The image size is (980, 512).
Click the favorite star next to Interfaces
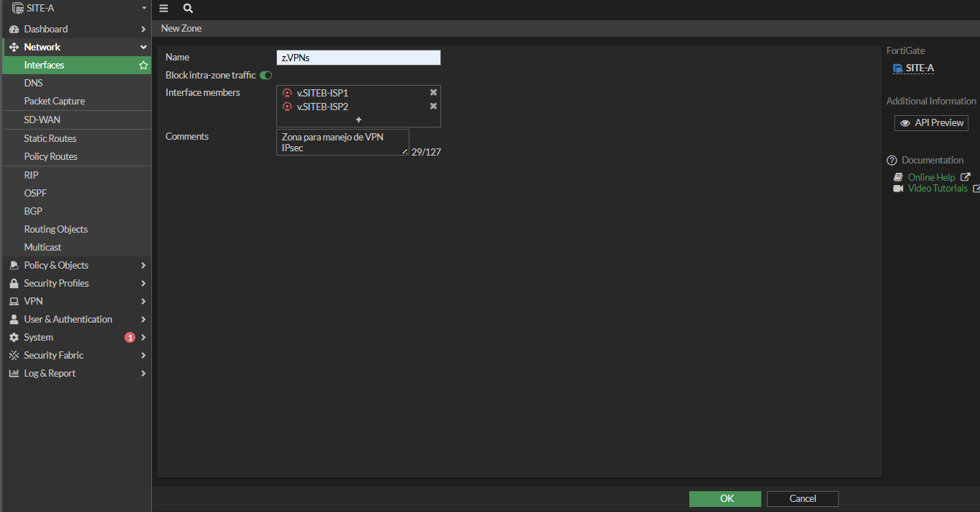(x=143, y=66)
